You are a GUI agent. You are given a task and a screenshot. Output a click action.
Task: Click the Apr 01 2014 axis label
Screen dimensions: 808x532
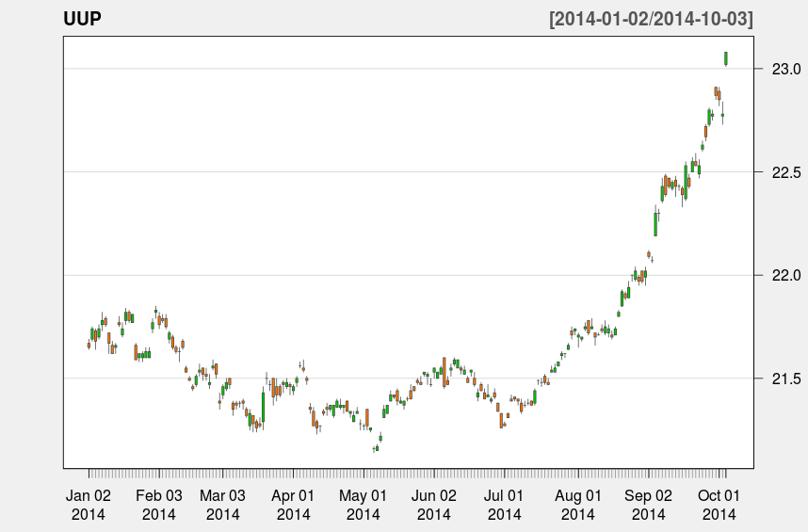[x=293, y=505]
